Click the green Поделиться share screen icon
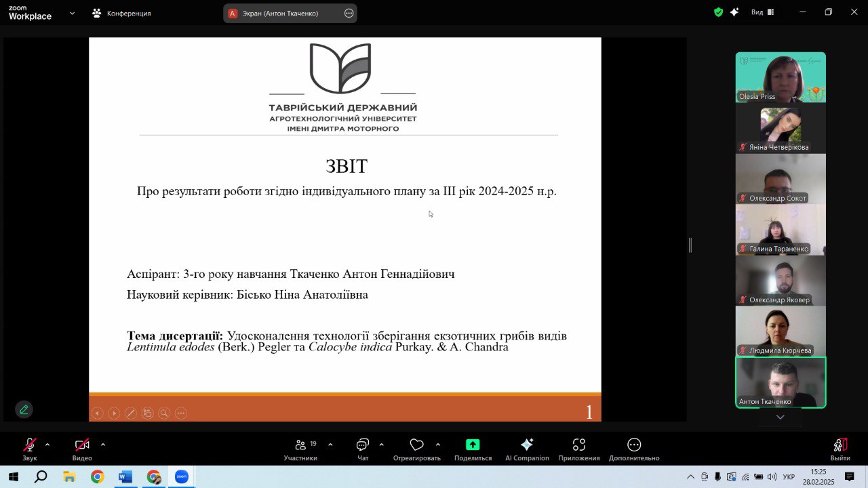This screenshot has height=488, width=868. click(473, 445)
